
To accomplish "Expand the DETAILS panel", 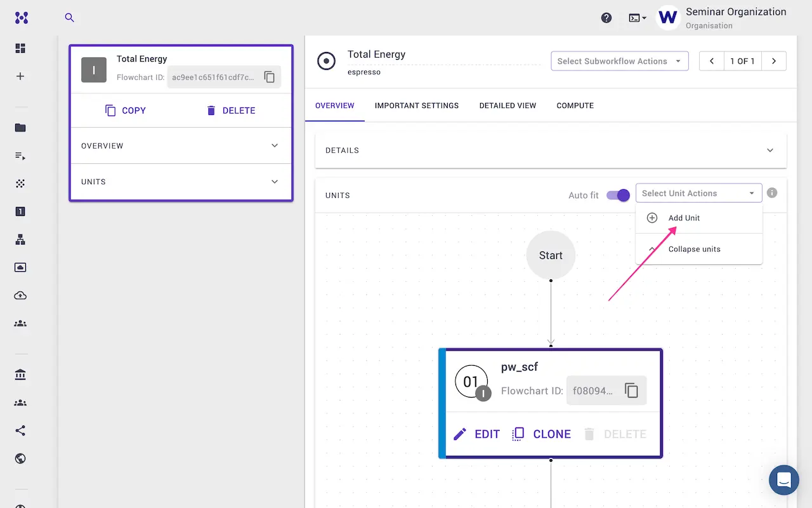I will click(x=550, y=150).
